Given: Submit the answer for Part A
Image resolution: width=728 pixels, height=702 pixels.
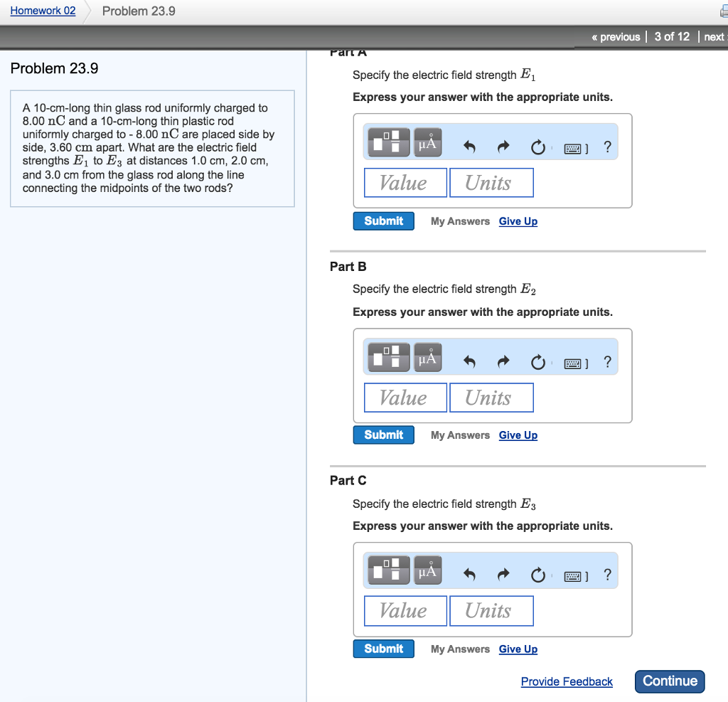Looking at the screenshot, I should tap(383, 220).
